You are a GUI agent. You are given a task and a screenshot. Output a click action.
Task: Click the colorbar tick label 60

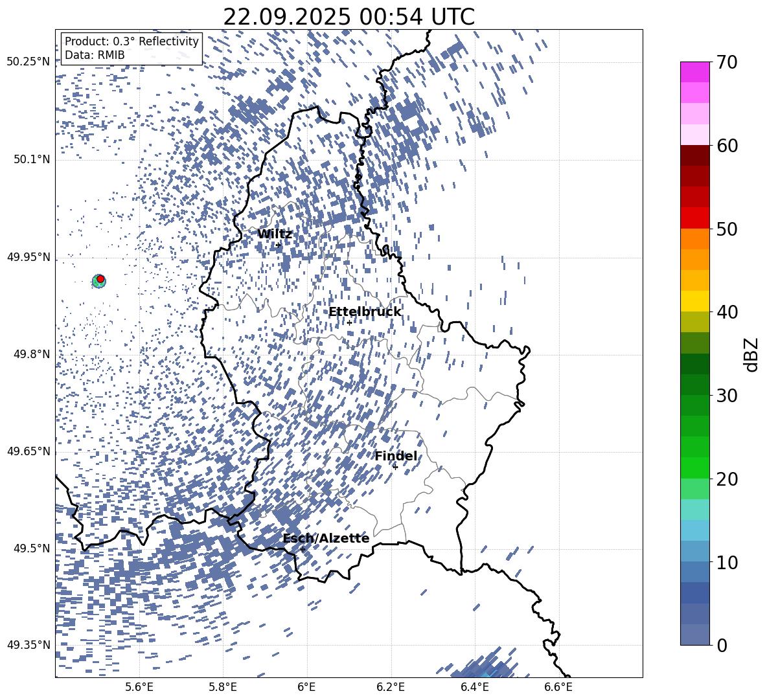click(x=727, y=146)
